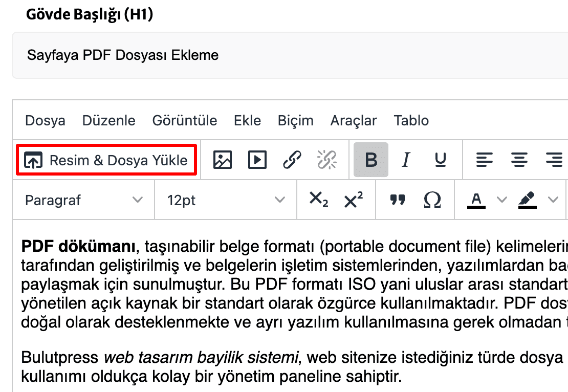This screenshot has width=568, height=392.
Task: Open the Tablo menu
Action: point(410,120)
